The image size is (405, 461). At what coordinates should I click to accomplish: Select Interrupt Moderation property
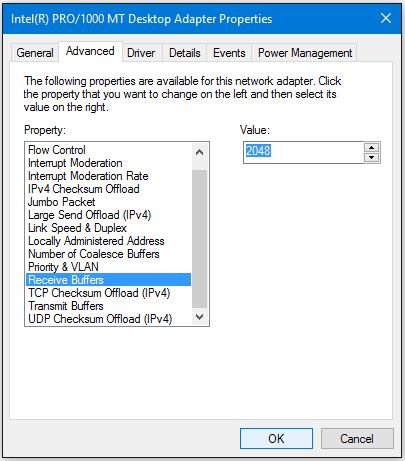(108, 163)
